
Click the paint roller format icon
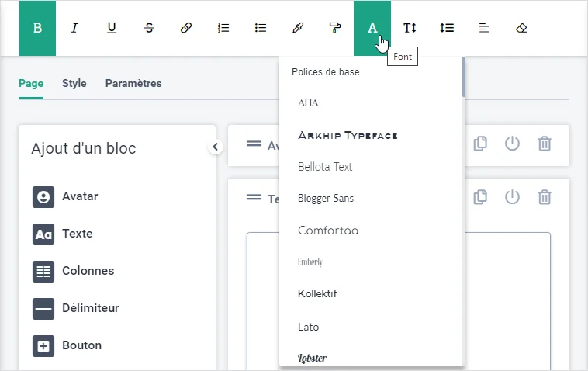335,28
